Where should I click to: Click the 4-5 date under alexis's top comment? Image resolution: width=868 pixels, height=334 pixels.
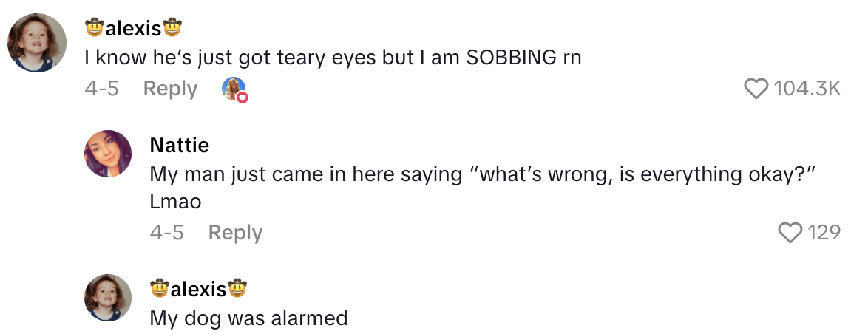click(101, 89)
